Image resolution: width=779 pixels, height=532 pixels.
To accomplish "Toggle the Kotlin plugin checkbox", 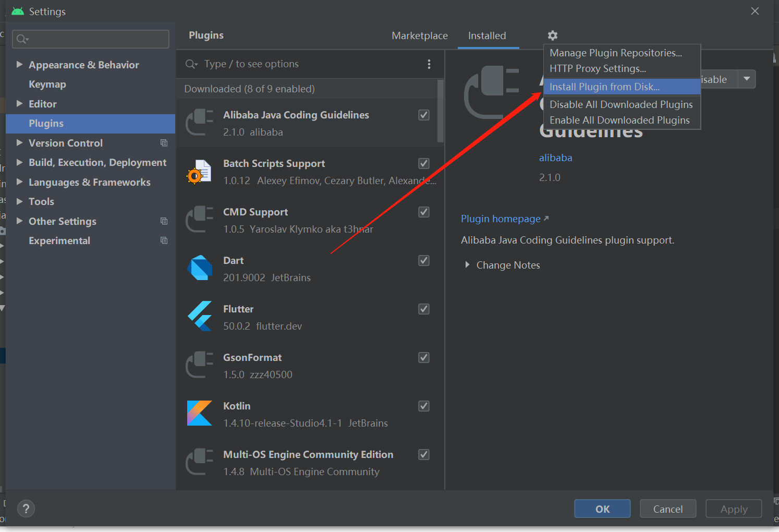I will (x=424, y=406).
